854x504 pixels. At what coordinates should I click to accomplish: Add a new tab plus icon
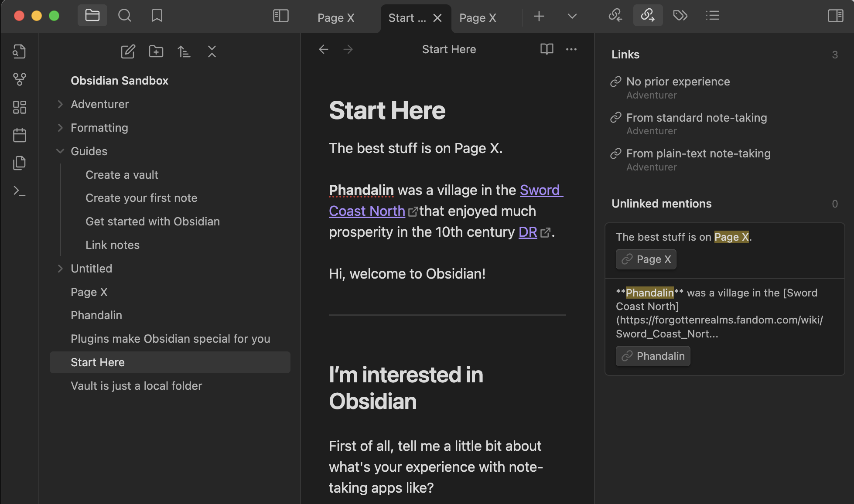point(539,16)
